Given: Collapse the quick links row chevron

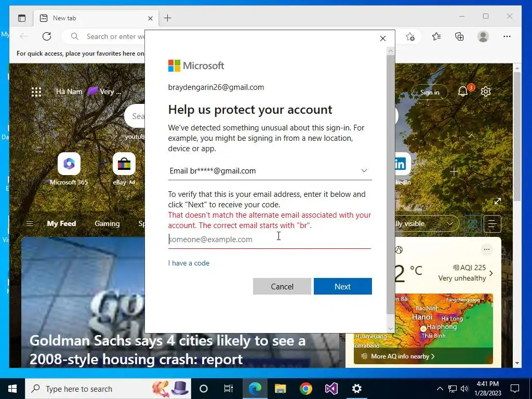Looking at the screenshot, I should coord(472,136).
